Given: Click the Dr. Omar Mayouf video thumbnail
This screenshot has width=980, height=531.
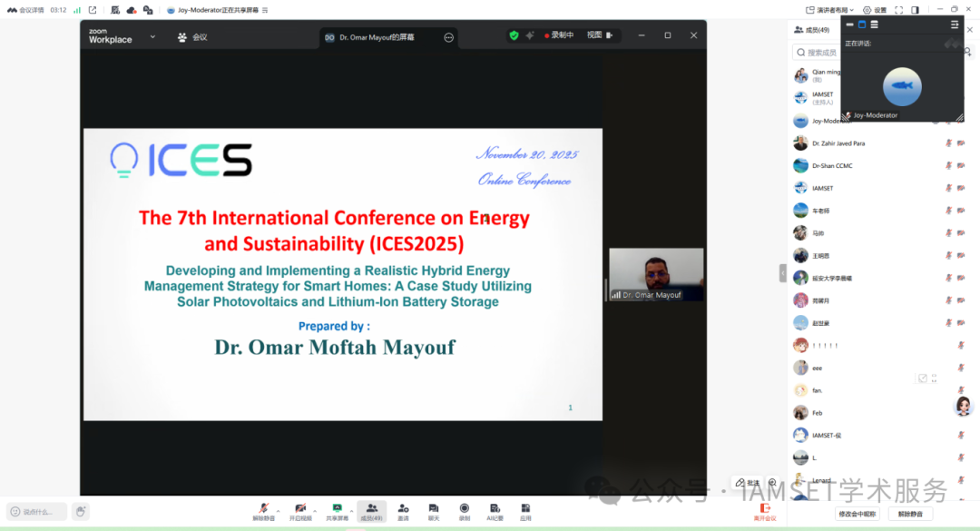Looking at the screenshot, I should tap(656, 274).
